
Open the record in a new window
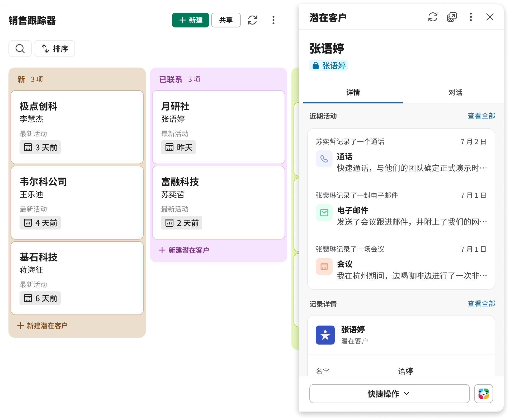(452, 17)
